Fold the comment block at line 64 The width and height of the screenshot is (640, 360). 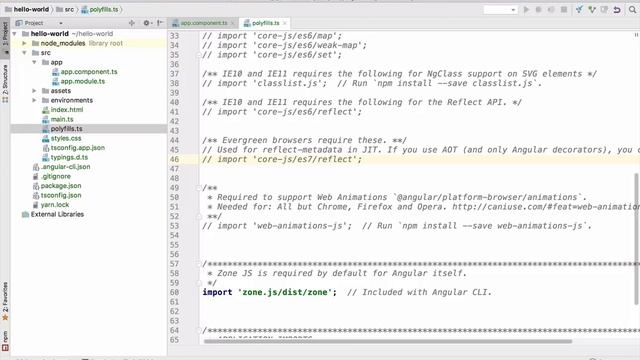click(199, 331)
